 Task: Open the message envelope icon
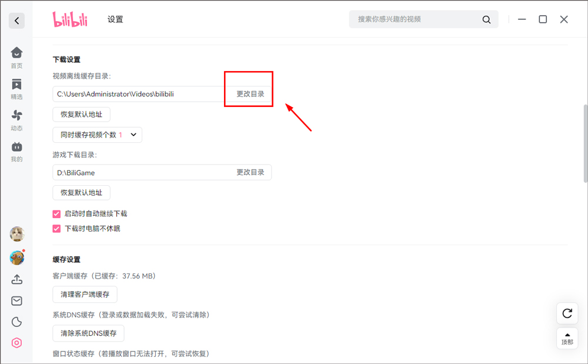(x=16, y=300)
